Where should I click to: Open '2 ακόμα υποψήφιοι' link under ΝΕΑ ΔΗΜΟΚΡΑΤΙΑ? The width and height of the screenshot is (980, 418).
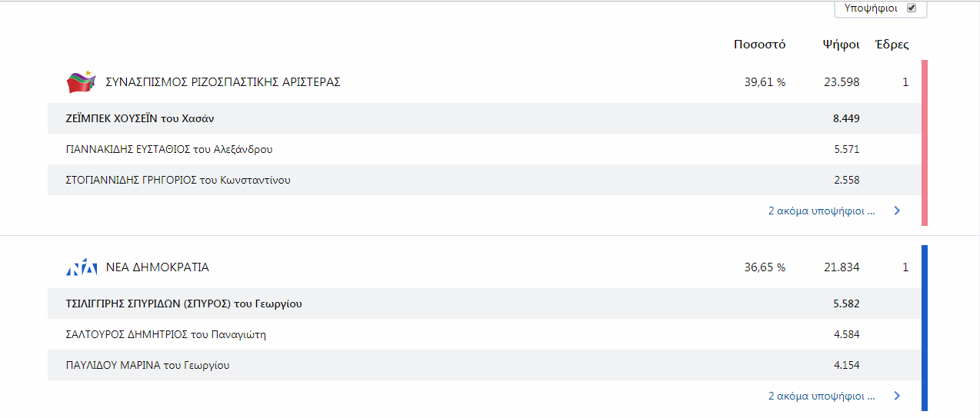tap(822, 396)
